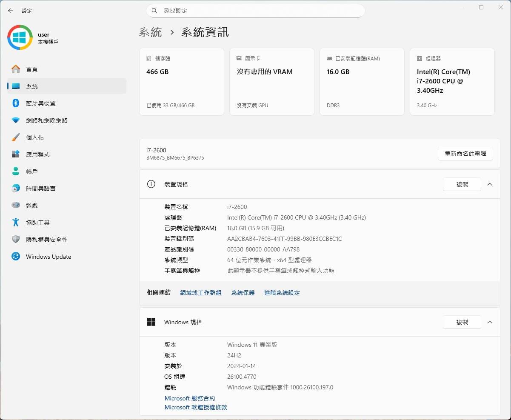Select 藍牙與裝置 in the sidebar
The width and height of the screenshot is (511, 420).
point(67,103)
